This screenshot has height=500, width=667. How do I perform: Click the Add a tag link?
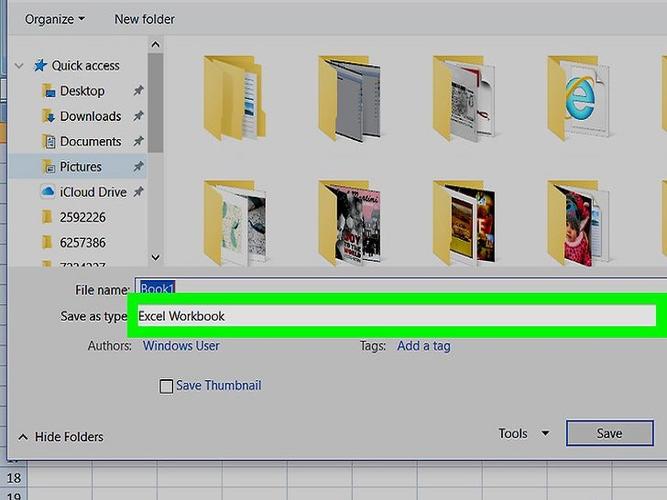[x=424, y=346]
